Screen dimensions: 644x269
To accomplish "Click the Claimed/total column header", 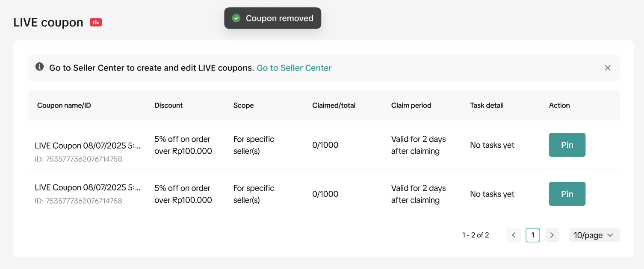I will click(x=334, y=105).
